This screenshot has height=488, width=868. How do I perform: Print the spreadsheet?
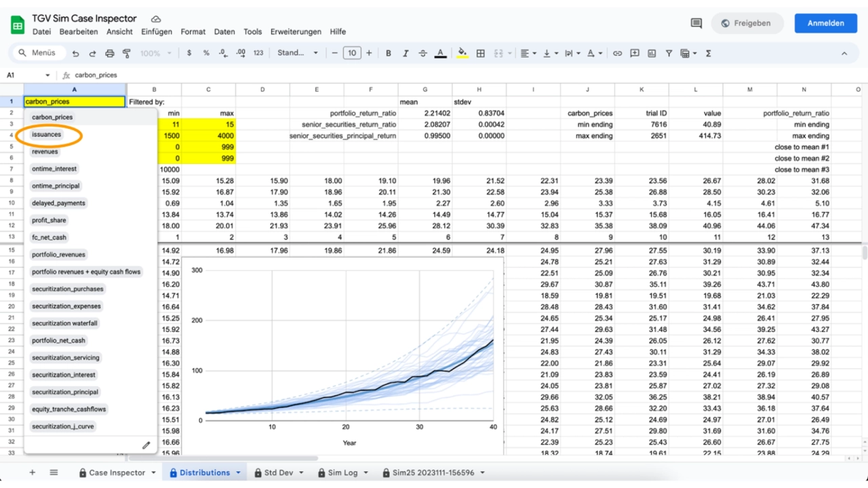110,54
